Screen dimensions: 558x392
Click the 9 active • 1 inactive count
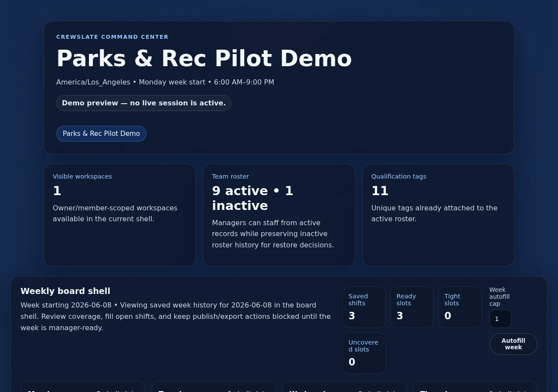tap(253, 198)
